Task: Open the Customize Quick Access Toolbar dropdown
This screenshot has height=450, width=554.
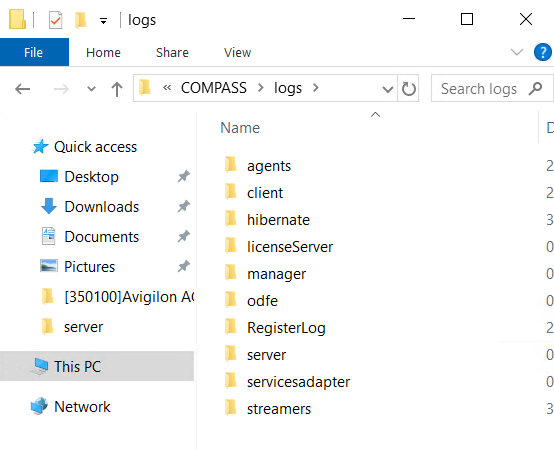Action: click(x=103, y=21)
